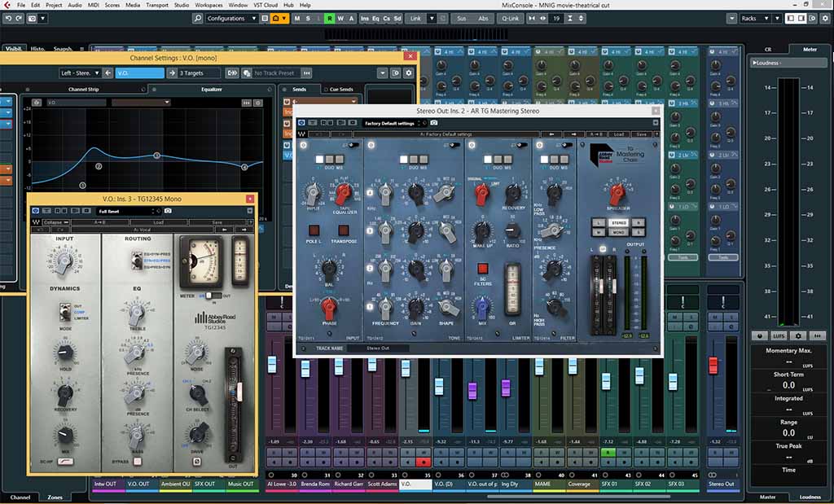834x504 pixels.
Task: Click the undo arrow in the MixConsole toolbar
Action: 8,18
